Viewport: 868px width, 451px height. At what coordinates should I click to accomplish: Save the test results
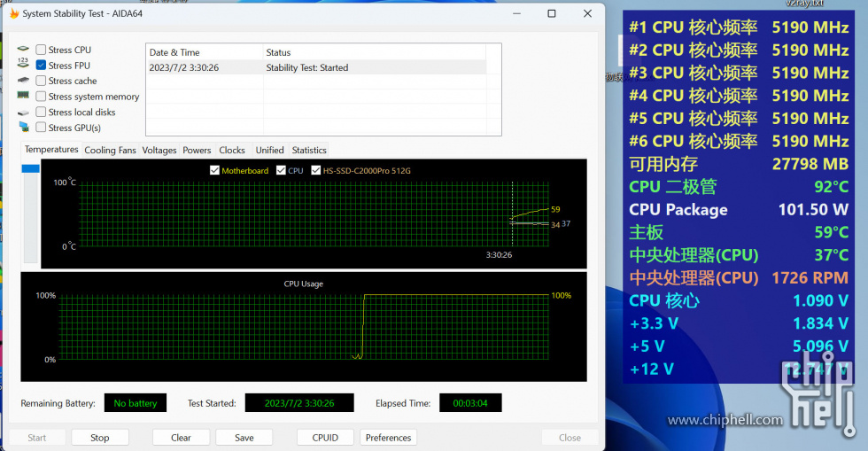(244, 438)
